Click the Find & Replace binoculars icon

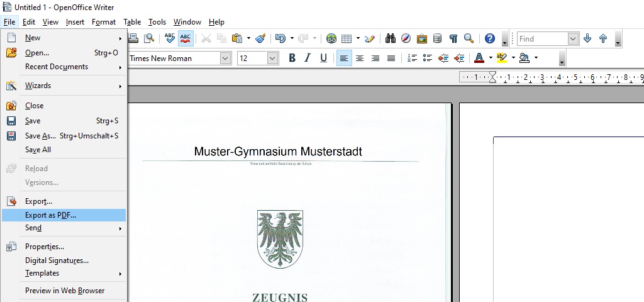[x=391, y=38]
